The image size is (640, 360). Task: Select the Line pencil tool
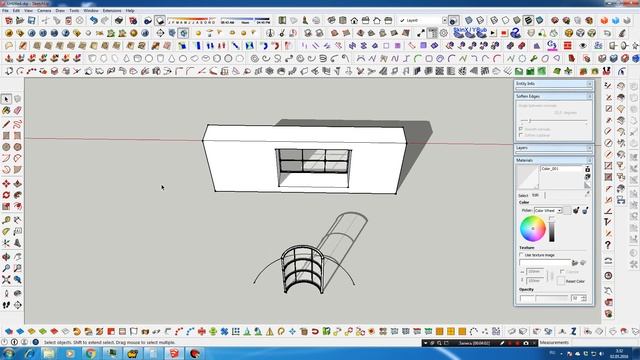click(x=6, y=124)
